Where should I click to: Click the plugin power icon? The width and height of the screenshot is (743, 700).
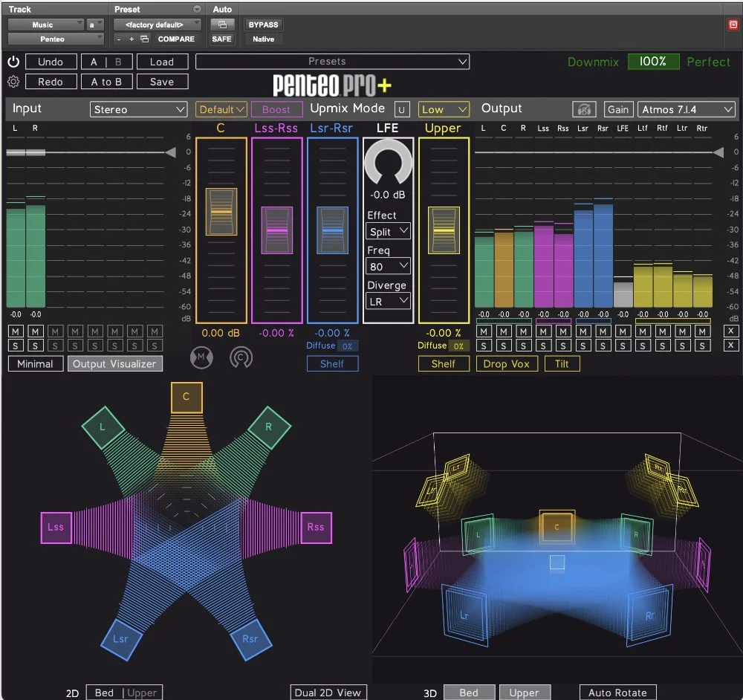(x=13, y=62)
